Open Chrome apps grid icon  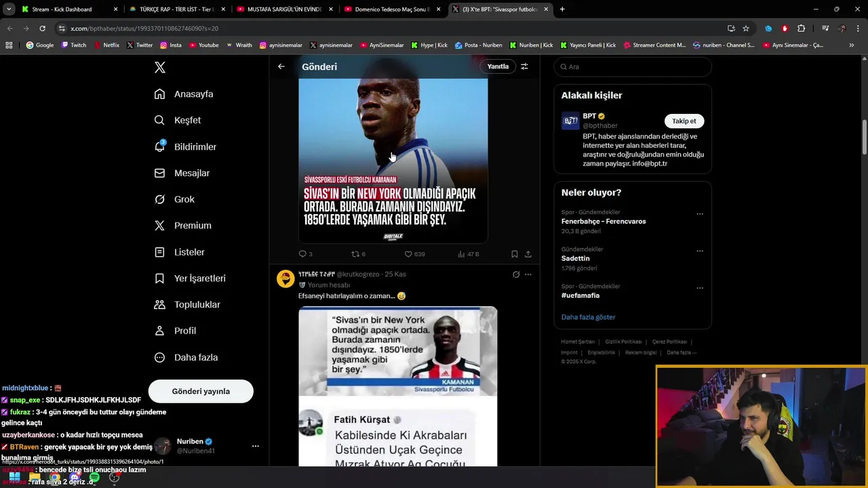click(9, 45)
